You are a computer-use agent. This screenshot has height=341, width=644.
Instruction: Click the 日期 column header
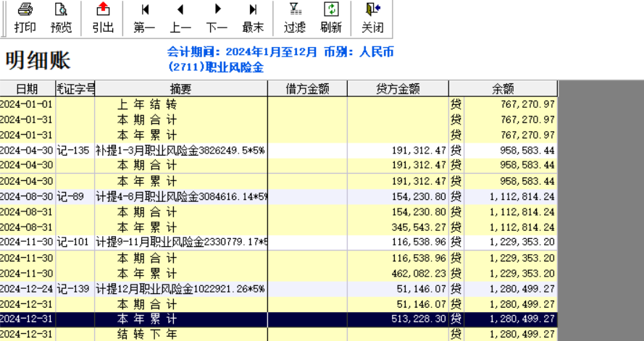[x=28, y=88]
